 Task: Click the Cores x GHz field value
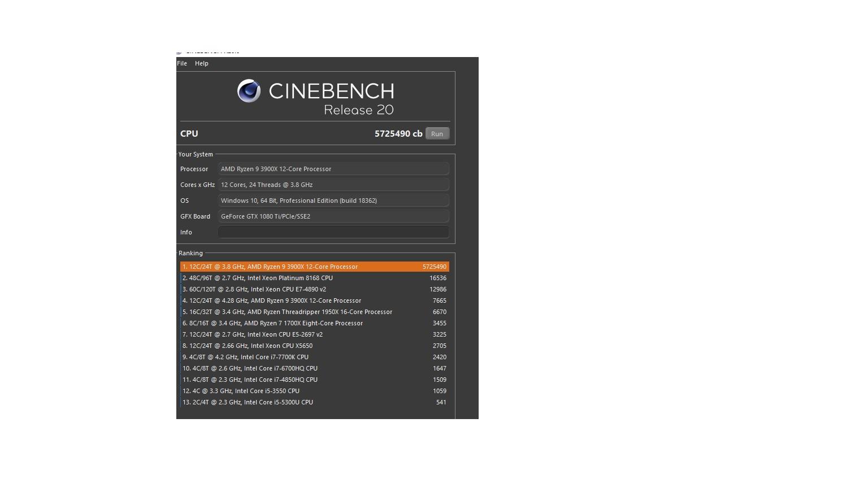[x=333, y=185]
